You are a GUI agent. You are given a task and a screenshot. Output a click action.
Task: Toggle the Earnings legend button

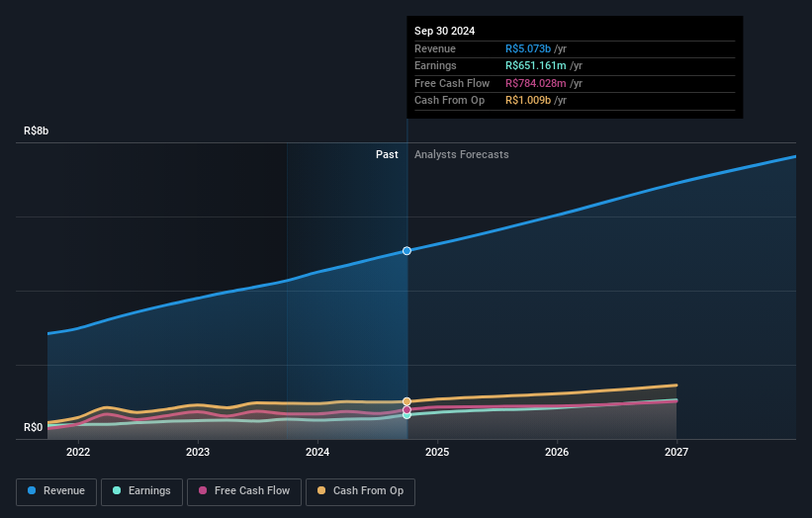(141, 491)
